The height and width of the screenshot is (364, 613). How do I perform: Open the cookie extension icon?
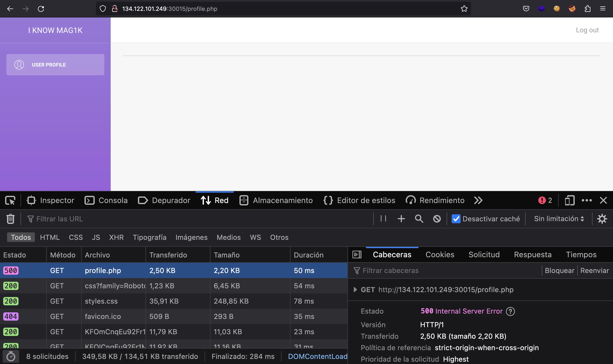(x=557, y=9)
